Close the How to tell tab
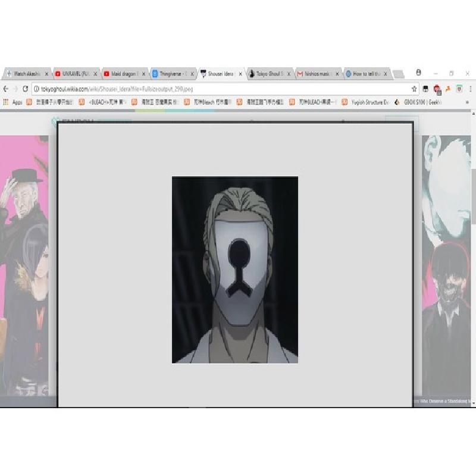 click(x=385, y=74)
